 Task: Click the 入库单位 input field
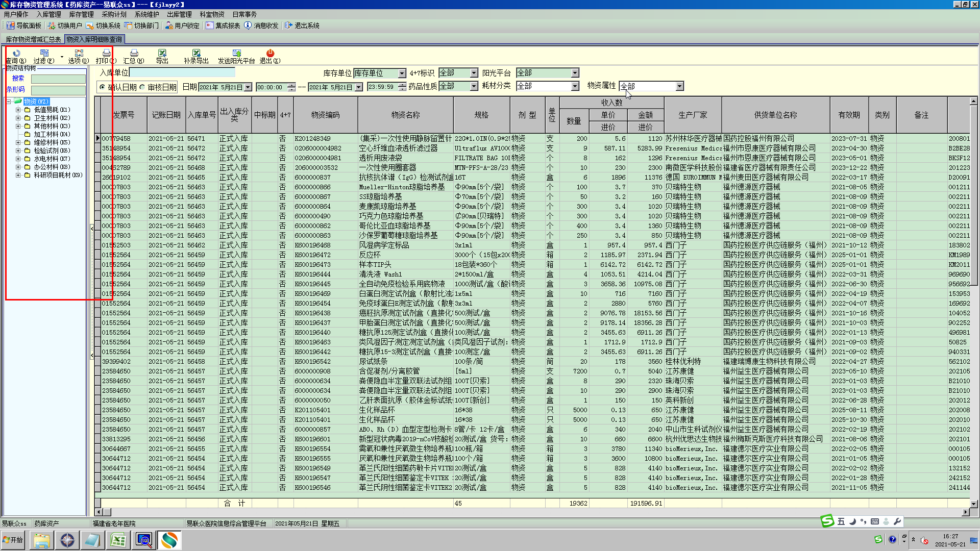(182, 73)
